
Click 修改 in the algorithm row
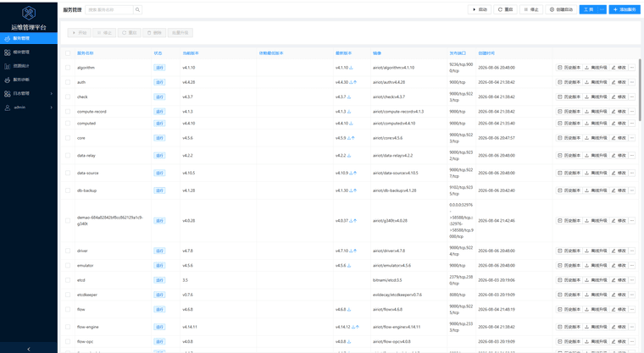tap(619, 68)
